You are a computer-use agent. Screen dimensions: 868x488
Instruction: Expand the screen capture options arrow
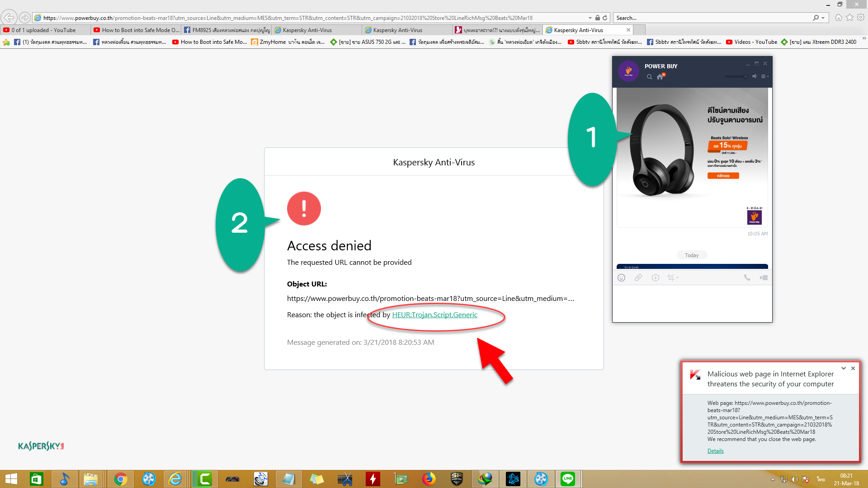(x=677, y=278)
